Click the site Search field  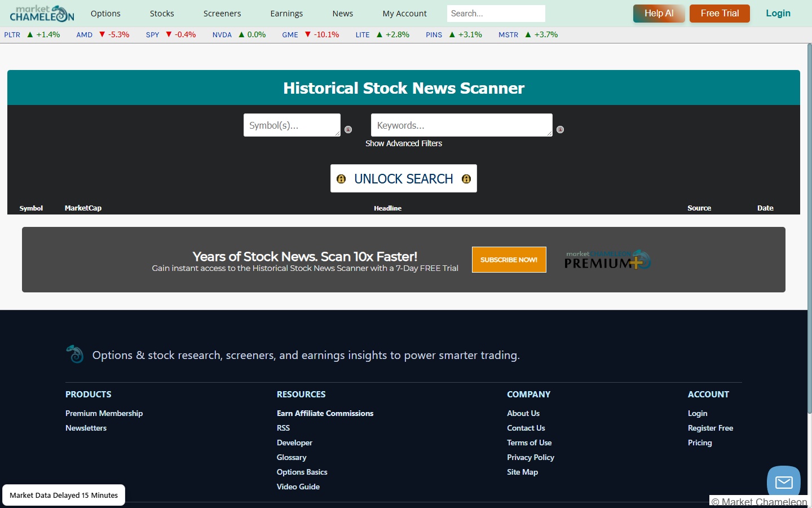(x=496, y=14)
